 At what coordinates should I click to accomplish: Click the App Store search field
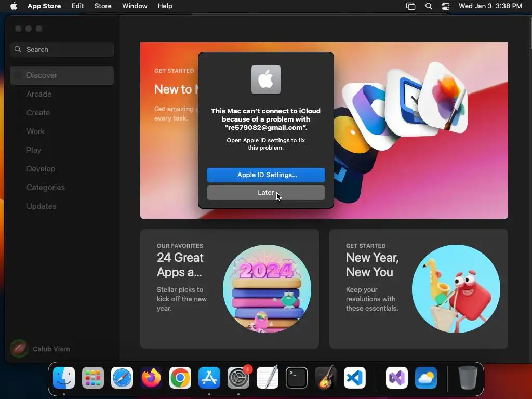point(62,49)
